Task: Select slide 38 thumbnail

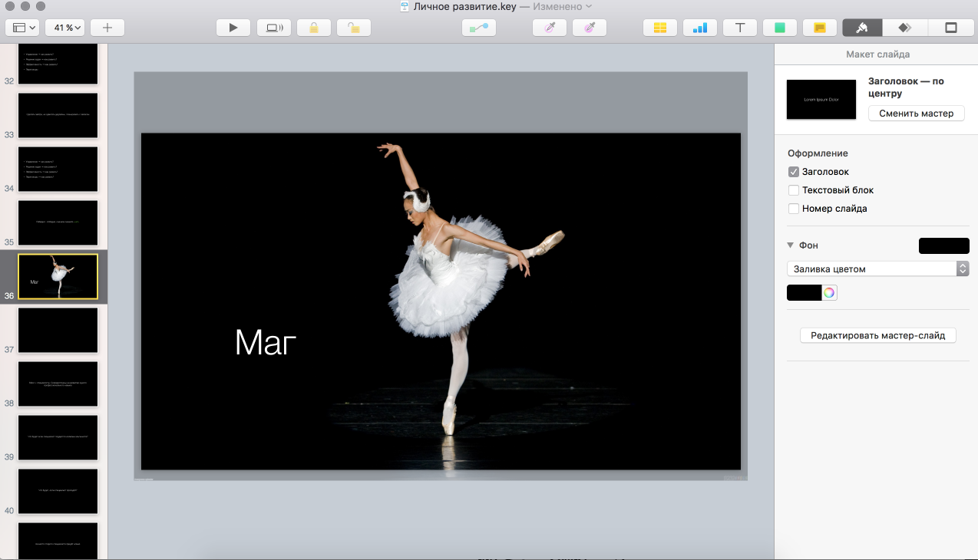Action: coord(58,384)
